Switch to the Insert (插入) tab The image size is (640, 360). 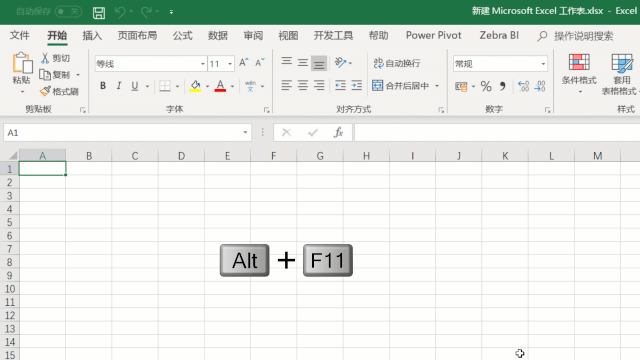[92, 36]
